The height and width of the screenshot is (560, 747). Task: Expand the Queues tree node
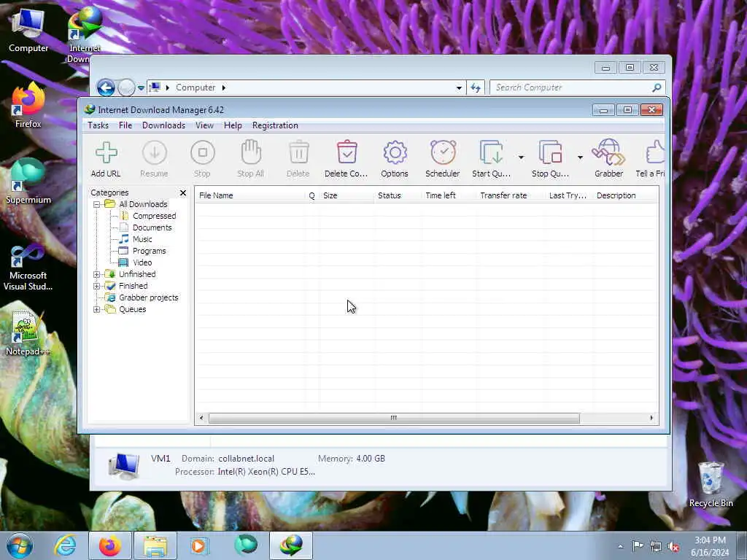coord(97,309)
